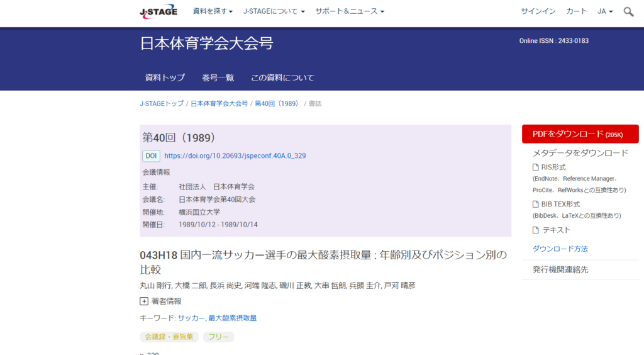Click the テキスト file icon
Viewport: 644px width, 355px height.
pos(536,230)
